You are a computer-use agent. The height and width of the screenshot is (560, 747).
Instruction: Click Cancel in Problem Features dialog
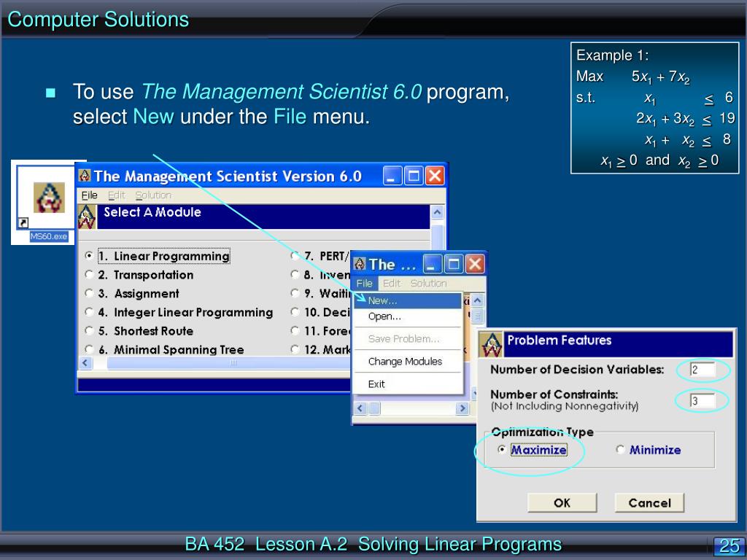click(649, 503)
